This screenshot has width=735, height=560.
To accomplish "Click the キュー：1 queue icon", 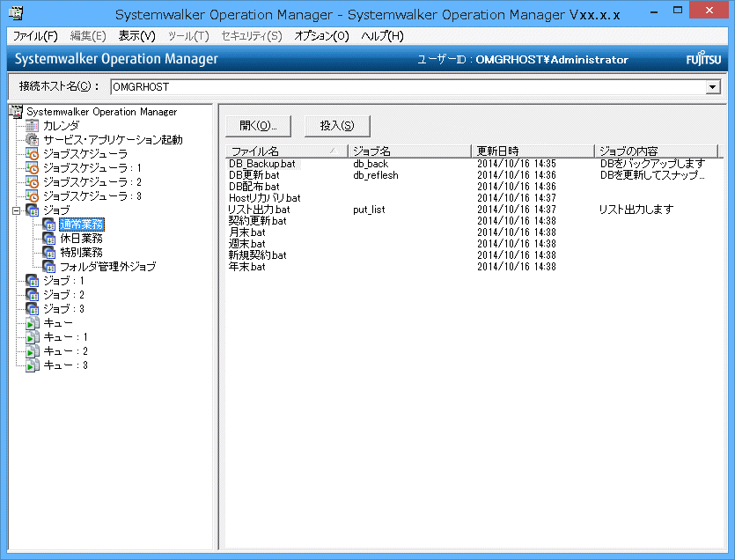I will click(33, 336).
